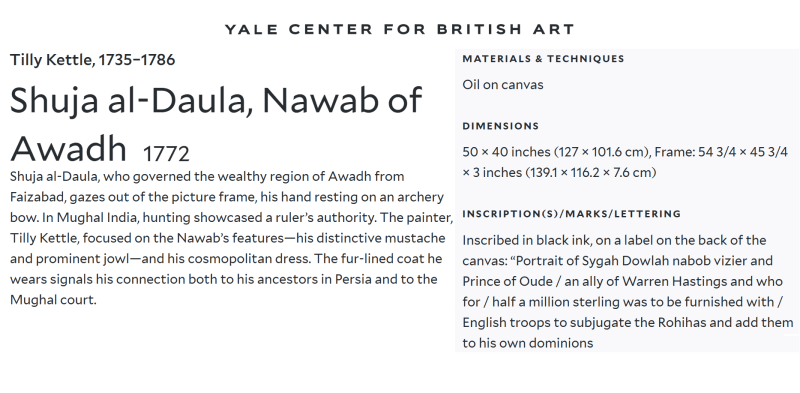
Task: Click the Prince of Oude text in inscription
Action: click(508, 281)
